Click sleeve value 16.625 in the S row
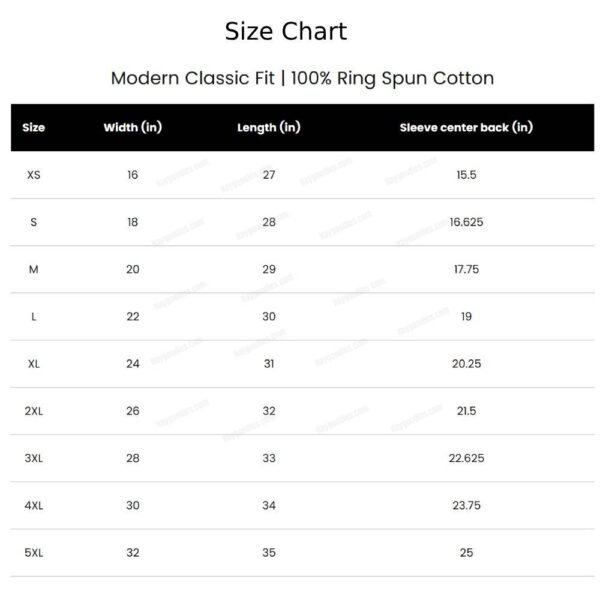 coord(466,222)
